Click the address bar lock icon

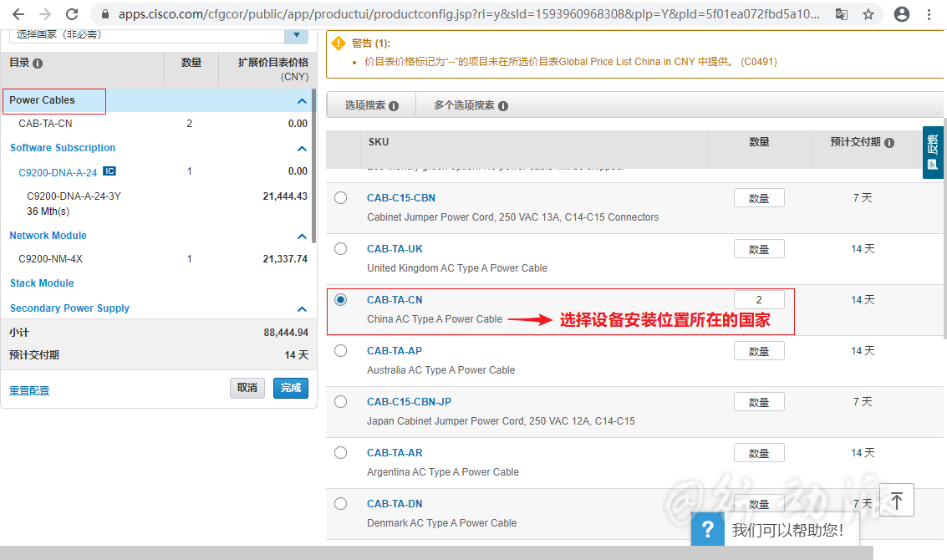(105, 14)
